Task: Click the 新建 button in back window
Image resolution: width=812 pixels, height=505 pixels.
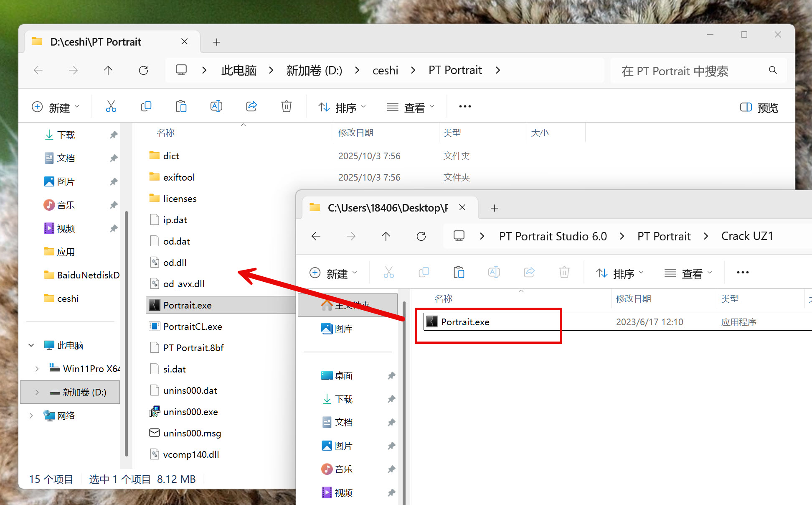Action: 55,107
